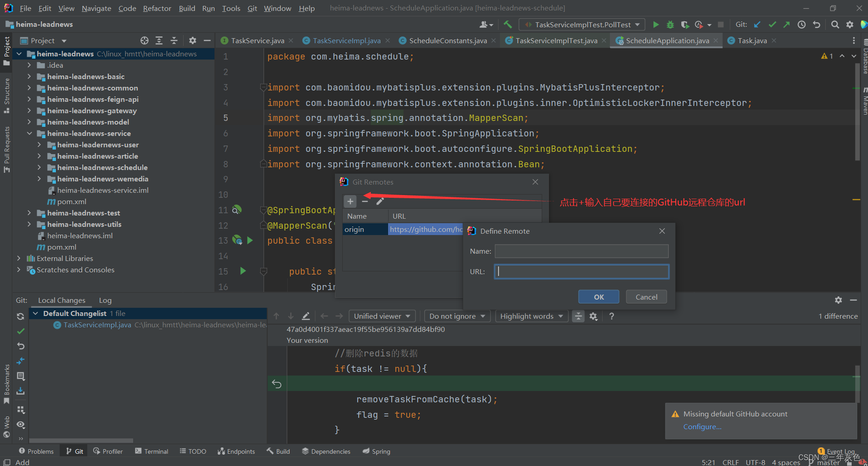Image resolution: width=868 pixels, height=466 pixels.
Task: Push commits with the green arrow icon
Action: click(787, 25)
